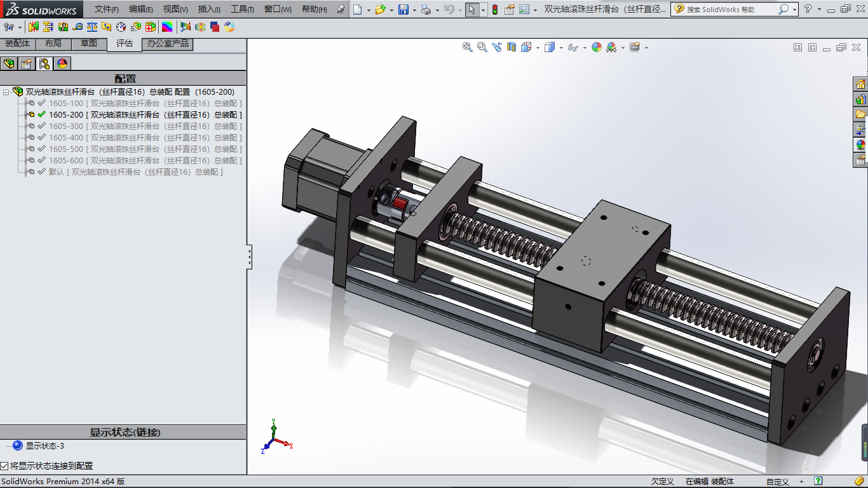The image size is (868, 488).
Task: Click the red and blue Compare Documents icon
Action: 215,27
